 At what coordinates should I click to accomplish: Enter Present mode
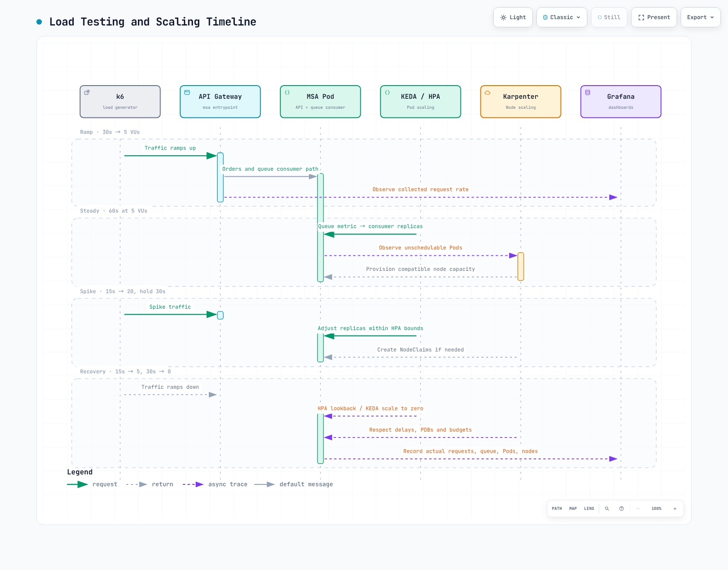coord(654,17)
